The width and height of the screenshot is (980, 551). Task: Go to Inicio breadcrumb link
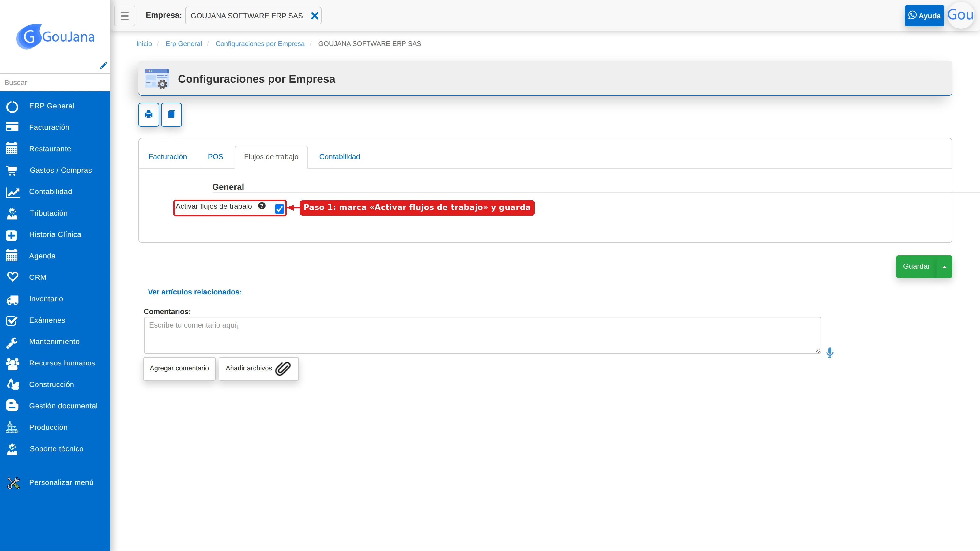(144, 44)
